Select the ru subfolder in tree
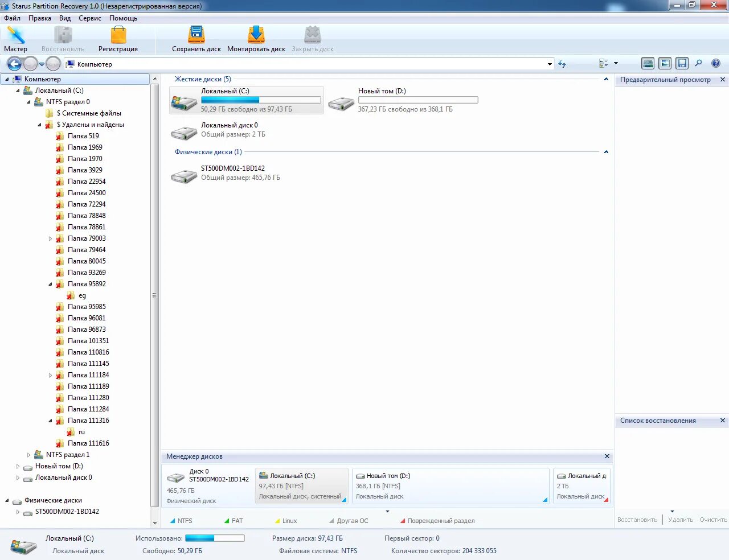 (x=81, y=432)
